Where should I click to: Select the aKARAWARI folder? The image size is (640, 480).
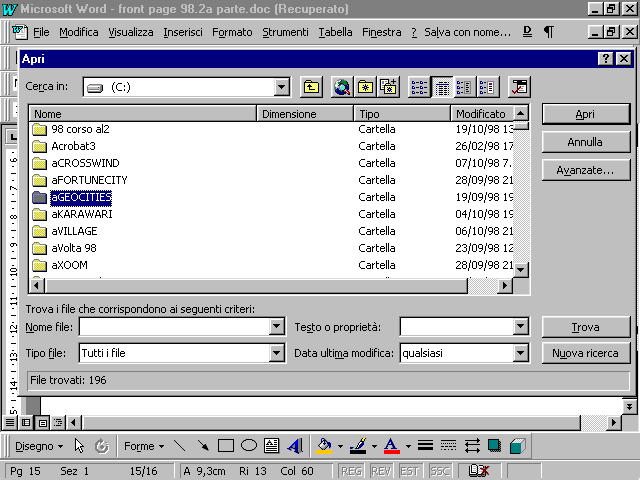(x=82, y=214)
